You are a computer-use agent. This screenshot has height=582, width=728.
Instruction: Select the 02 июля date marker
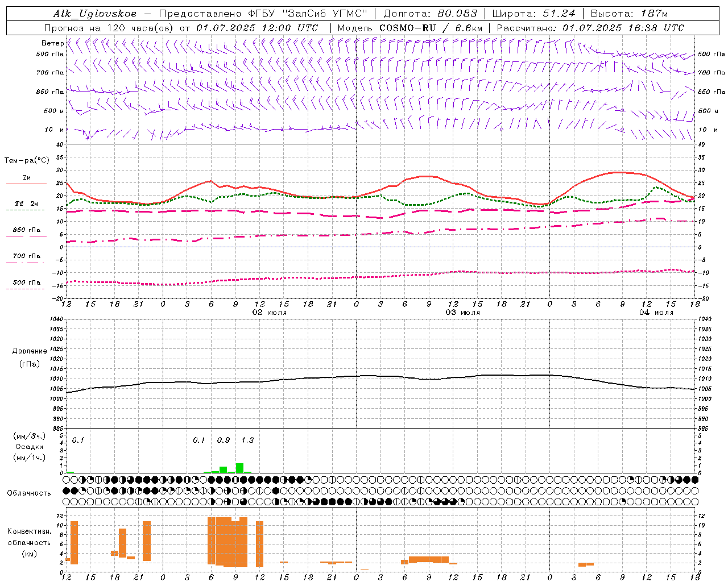(270, 313)
